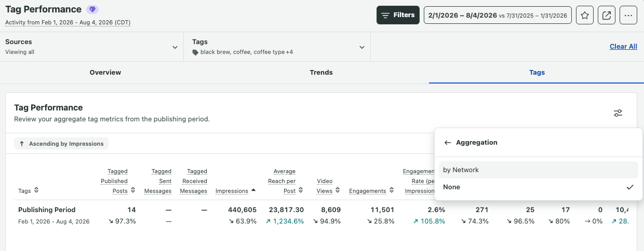Open the date range picker

coord(498,15)
